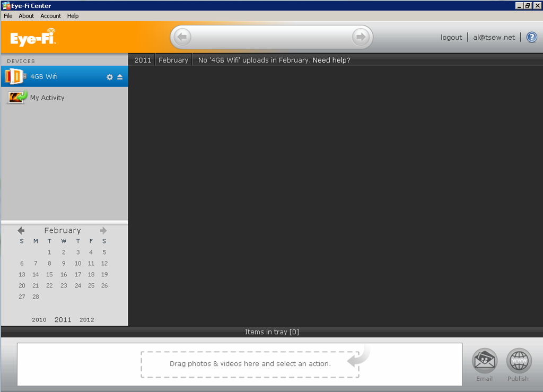This screenshot has width=543, height=392.
Task: Select the 2011 breadcrumb tab
Action: point(143,60)
